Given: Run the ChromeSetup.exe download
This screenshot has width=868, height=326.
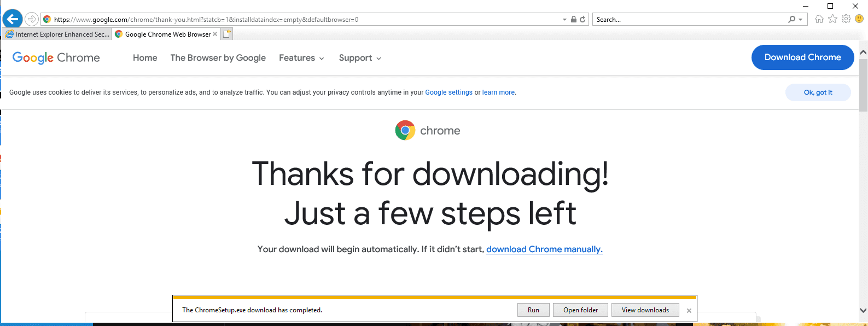Looking at the screenshot, I should pyautogui.click(x=533, y=310).
